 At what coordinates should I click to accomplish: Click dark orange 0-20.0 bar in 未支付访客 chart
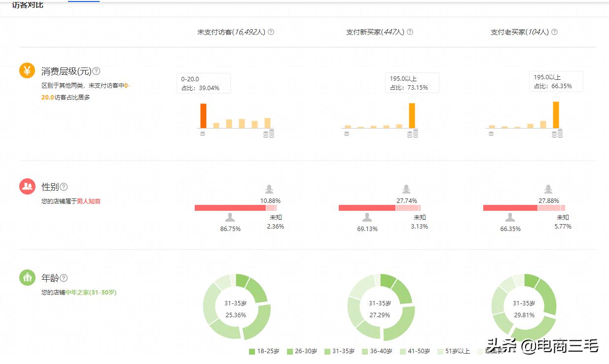coord(203,116)
